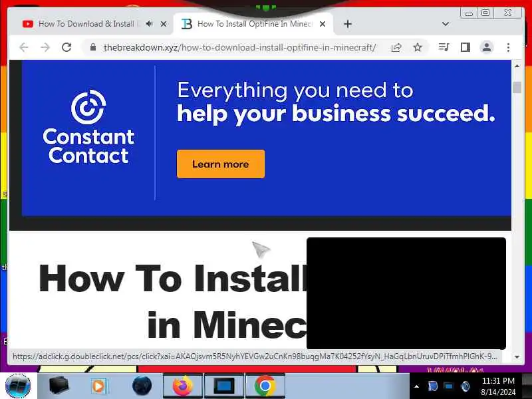The height and width of the screenshot is (399, 532).
Task: Open the black box taskbar app
Action: (x=59, y=386)
